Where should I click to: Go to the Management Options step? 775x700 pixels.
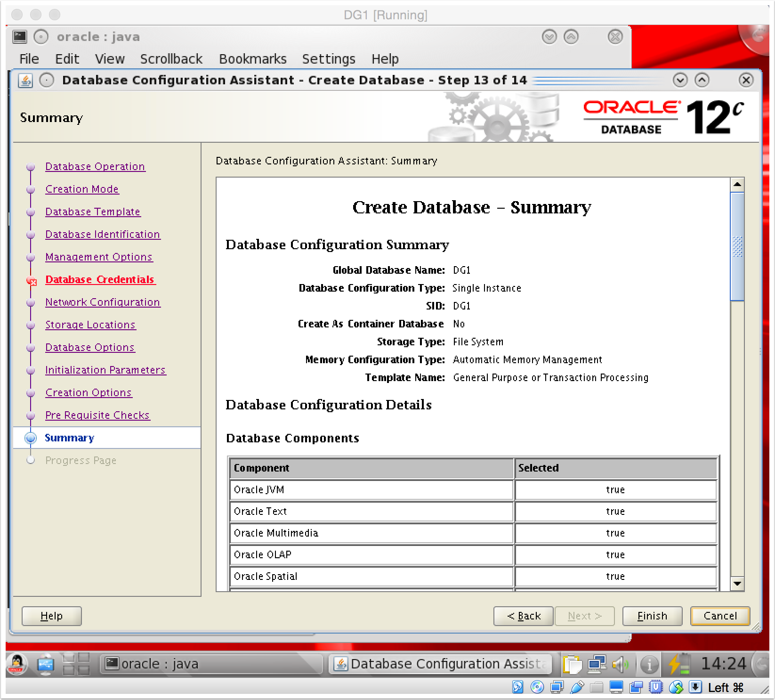coord(99,257)
